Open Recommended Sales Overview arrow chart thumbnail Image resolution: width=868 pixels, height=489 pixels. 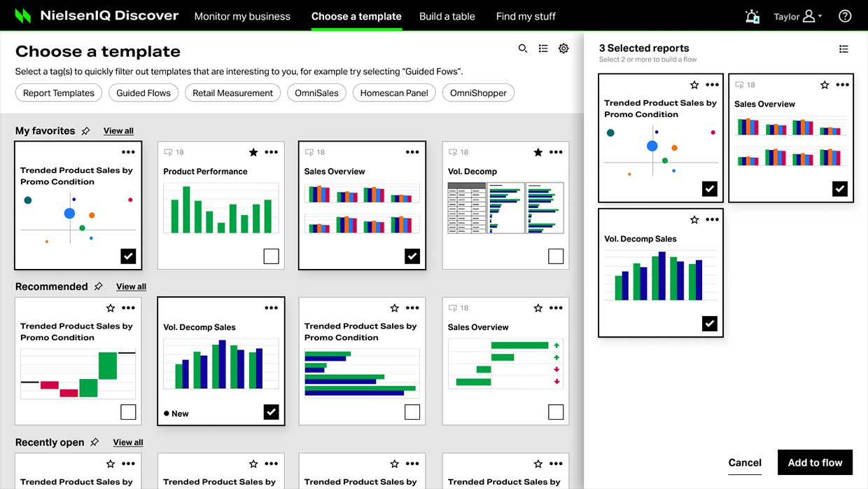505,364
